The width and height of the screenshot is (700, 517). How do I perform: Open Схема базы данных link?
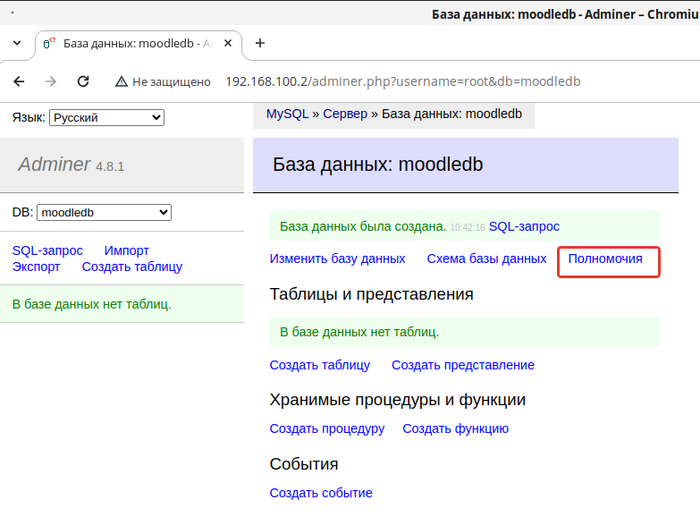point(487,258)
